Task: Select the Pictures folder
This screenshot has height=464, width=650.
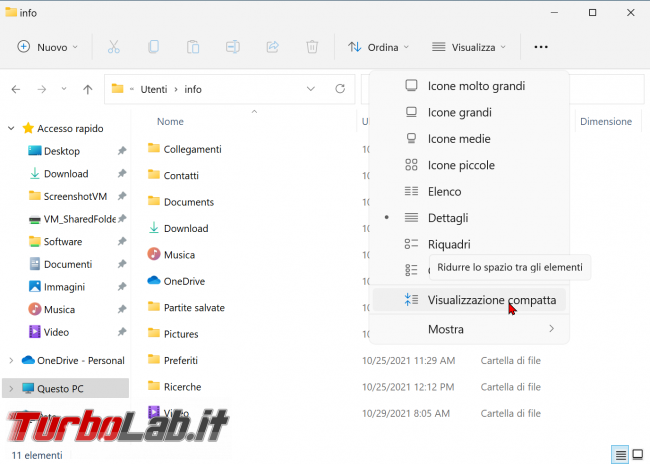Action: click(181, 334)
